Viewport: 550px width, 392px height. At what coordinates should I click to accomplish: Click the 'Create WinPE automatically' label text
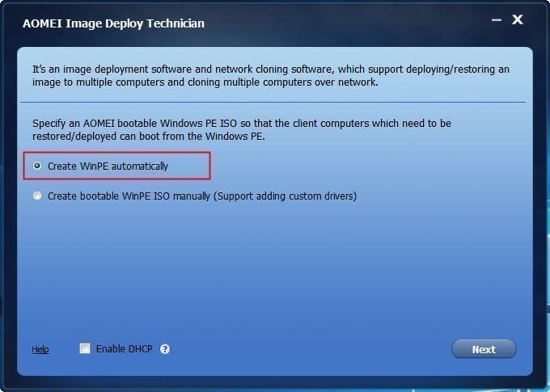click(x=108, y=166)
